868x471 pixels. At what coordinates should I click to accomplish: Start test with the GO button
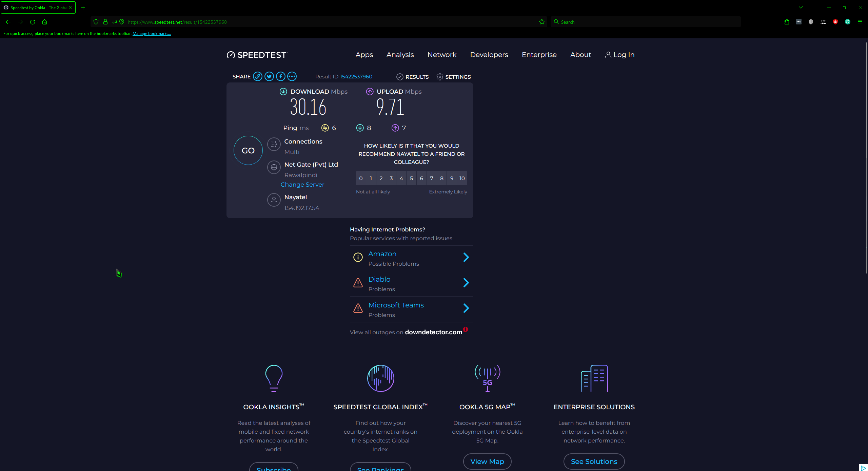pyautogui.click(x=248, y=150)
